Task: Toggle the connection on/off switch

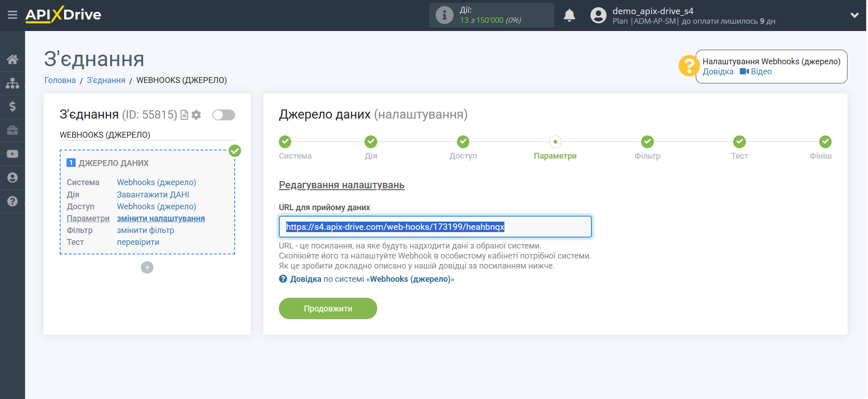Action: [223, 115]
